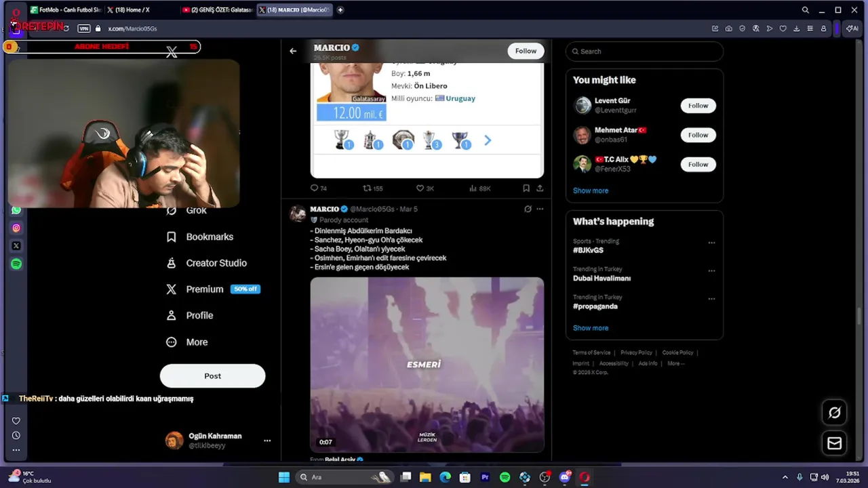The image size is (868, 488).
Task: Open options for the #BJKvGS trend
Action: [x=711, y=243]
